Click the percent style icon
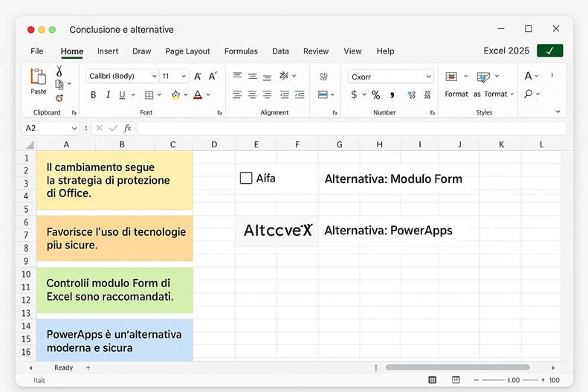Screen dimensions: 588x392 point(375,94)
